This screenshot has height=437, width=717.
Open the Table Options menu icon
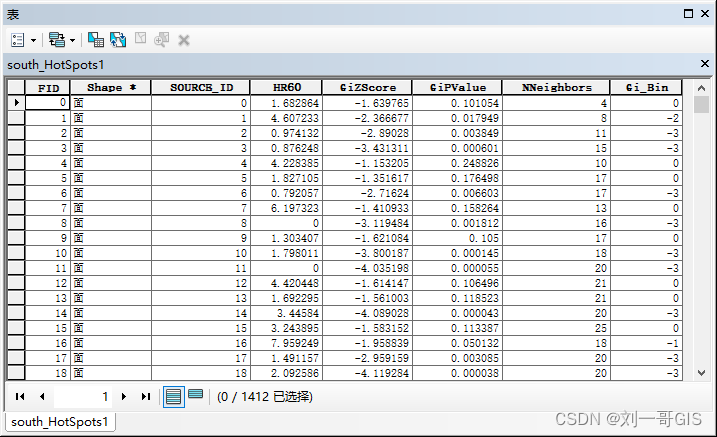tap(17, 40)
